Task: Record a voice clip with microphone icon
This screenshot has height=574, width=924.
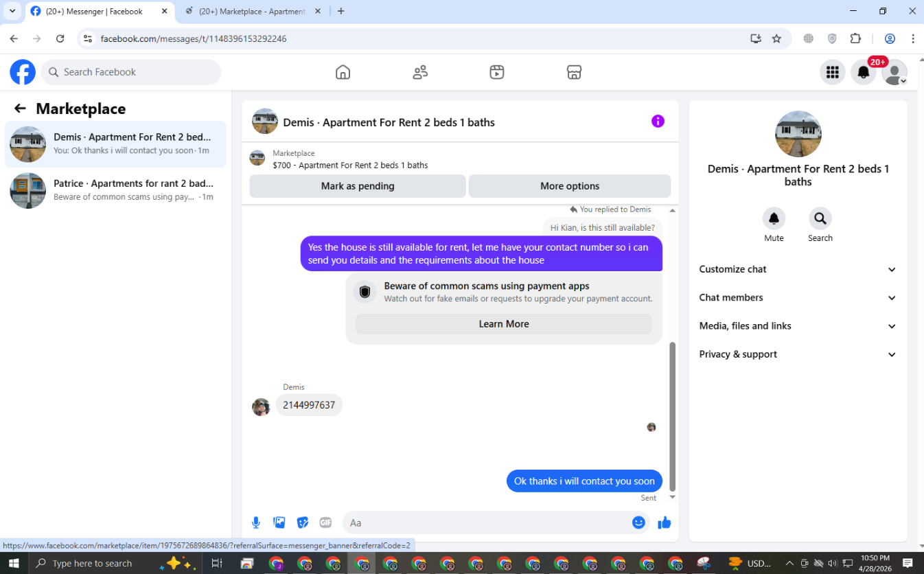Action: click(256, 523)
